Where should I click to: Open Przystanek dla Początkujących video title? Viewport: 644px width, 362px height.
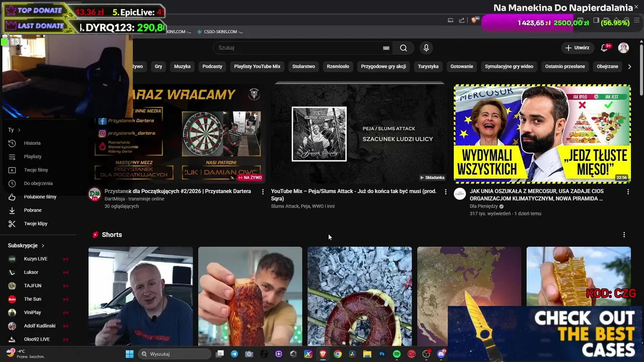coord(178,191)
